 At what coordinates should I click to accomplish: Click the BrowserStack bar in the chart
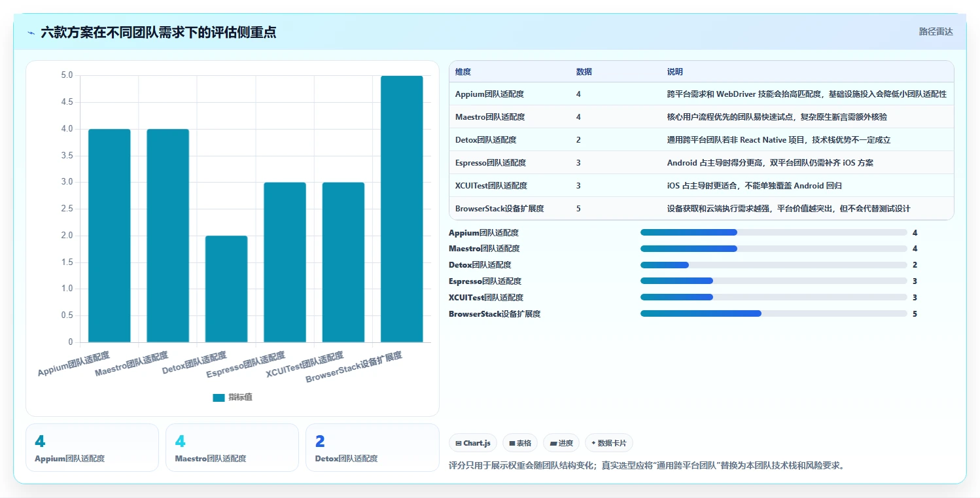pyautogui.click(x=402, y=209)
